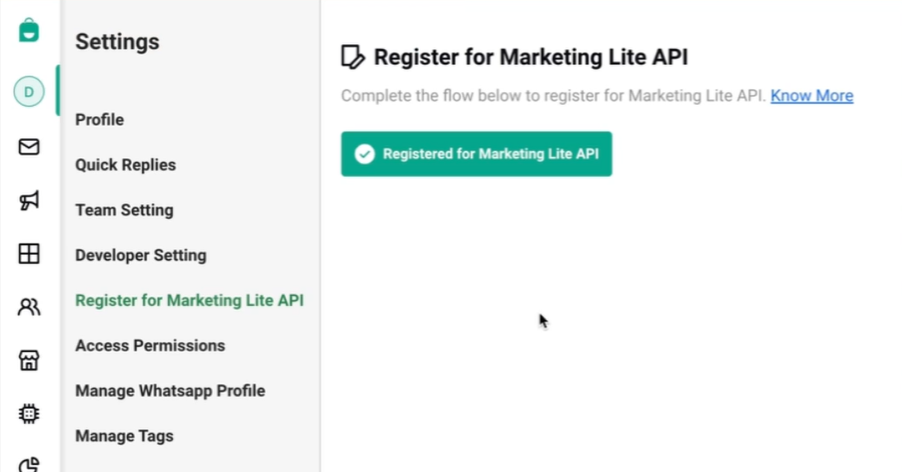
Task: Open Quick Replies settings
Action: pyautogui.click(x=125, y=165)
